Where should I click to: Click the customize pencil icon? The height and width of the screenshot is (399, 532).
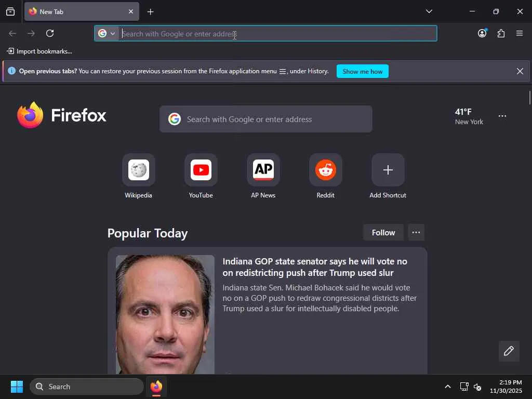(509, 351)
